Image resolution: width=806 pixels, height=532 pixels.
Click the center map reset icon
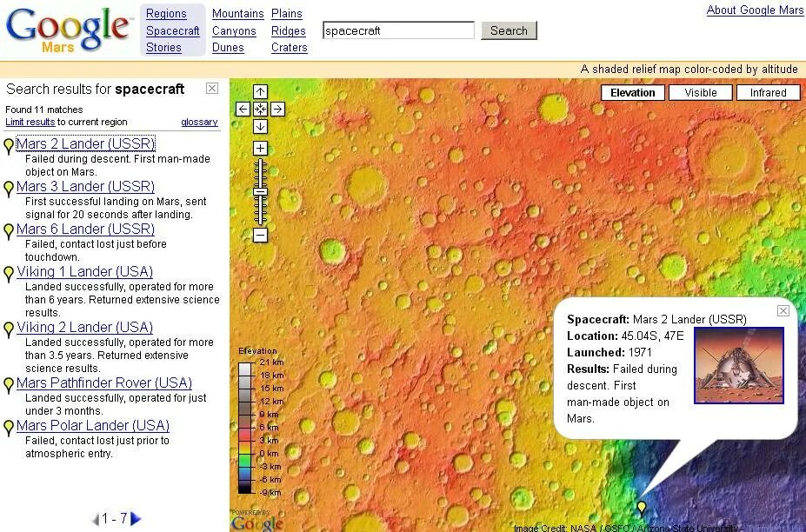point(260,109)
